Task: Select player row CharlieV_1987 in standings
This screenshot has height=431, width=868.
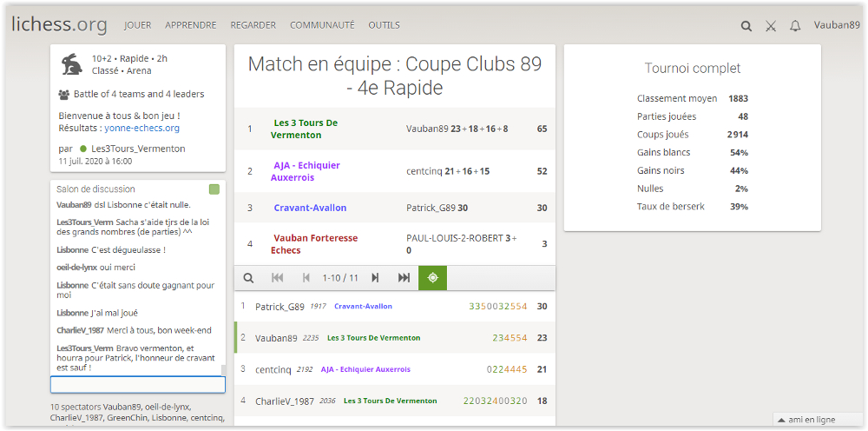Action: (395, 401)
